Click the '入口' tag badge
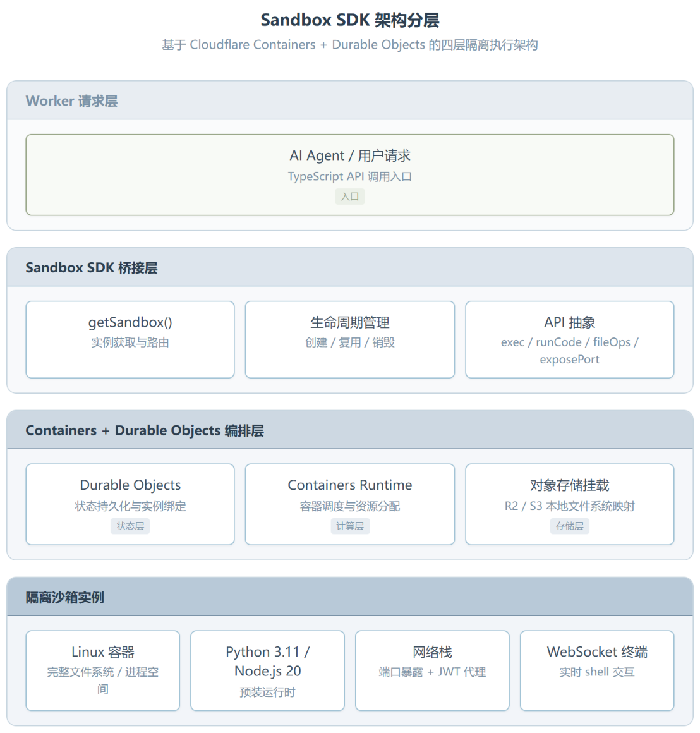Image resolution: width=700 pixels, height=733 pixels. tap(349, 197)
